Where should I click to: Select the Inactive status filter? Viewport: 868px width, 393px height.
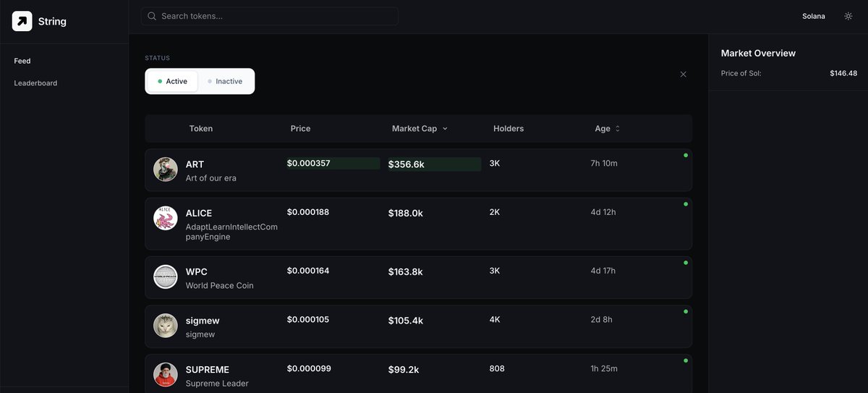tap(225, 81)
